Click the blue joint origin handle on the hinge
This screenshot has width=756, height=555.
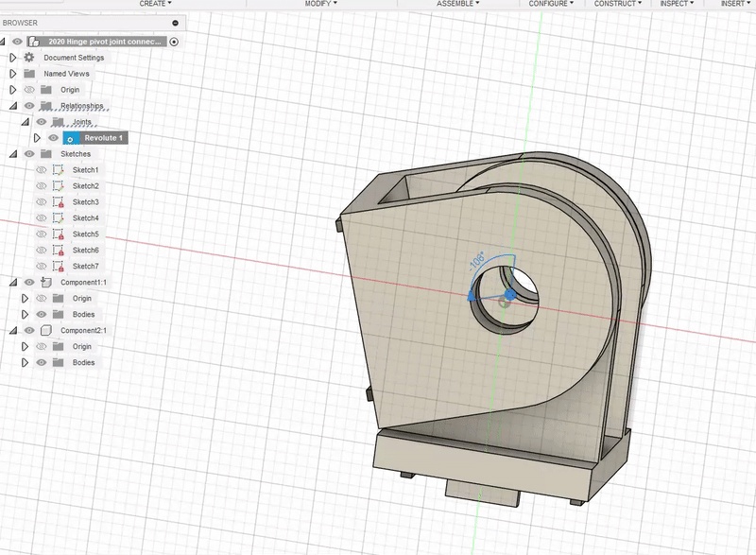pyautogui.click(x=510, y=294)
